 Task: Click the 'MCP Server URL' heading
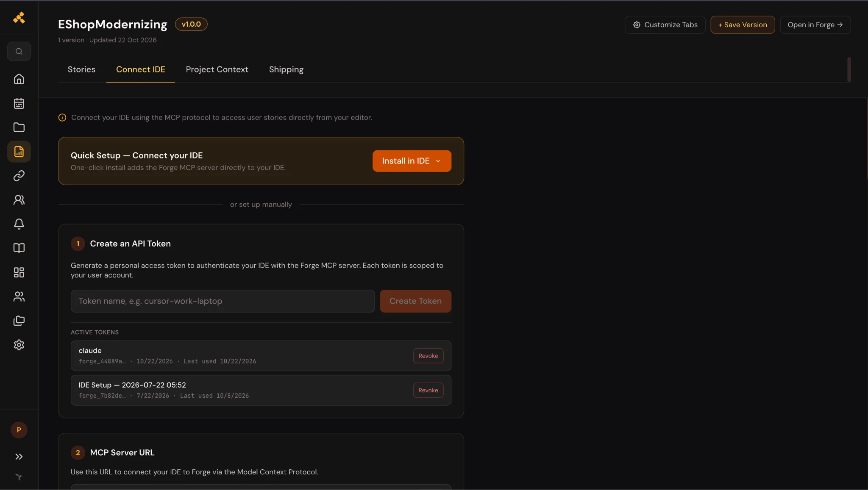122,453
